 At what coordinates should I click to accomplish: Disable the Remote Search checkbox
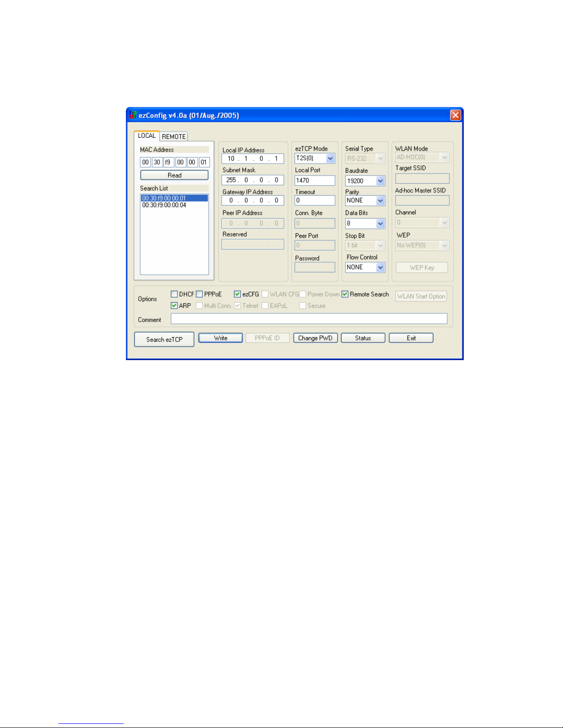pos(345,294)
